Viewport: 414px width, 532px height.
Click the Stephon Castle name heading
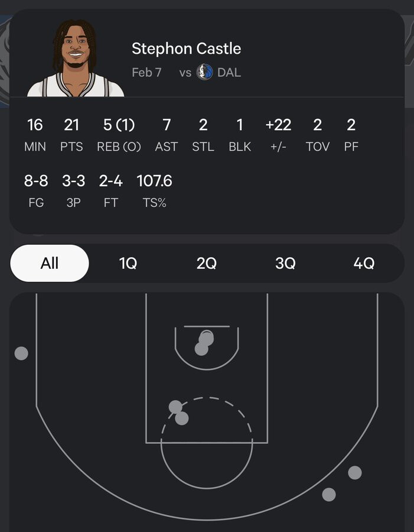pyautogui.click(x=186, y=48)
